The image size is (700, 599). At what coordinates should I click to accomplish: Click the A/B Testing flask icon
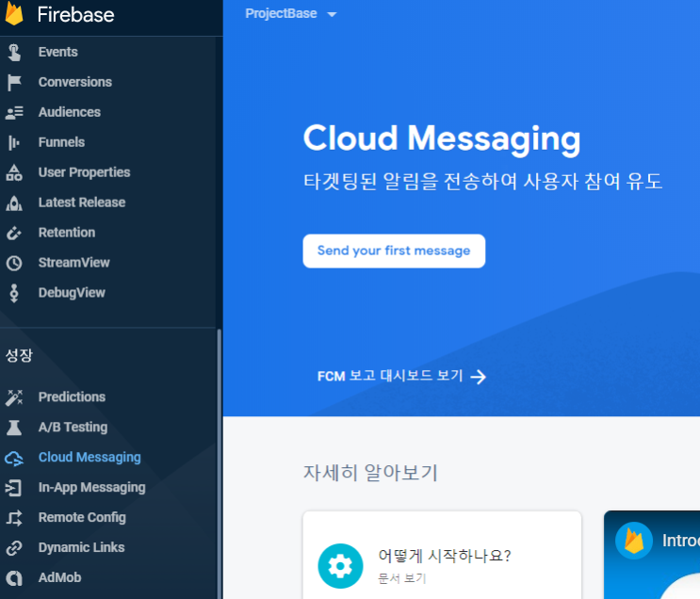click(14, 428)
